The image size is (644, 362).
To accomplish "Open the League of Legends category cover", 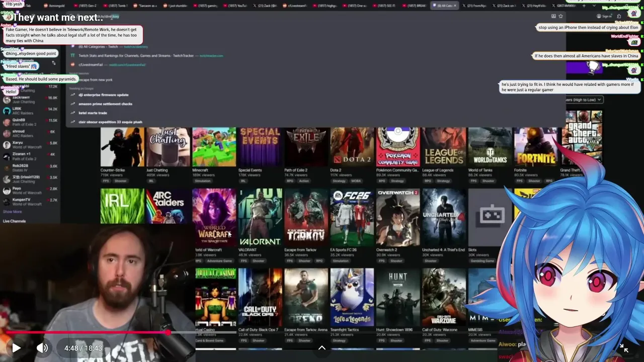I will 444,147.
